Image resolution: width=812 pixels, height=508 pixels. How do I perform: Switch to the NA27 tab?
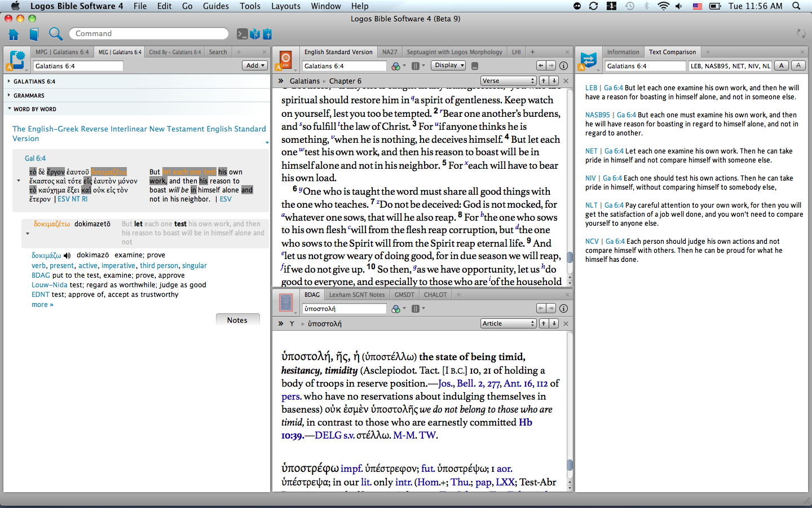[390, 52]
